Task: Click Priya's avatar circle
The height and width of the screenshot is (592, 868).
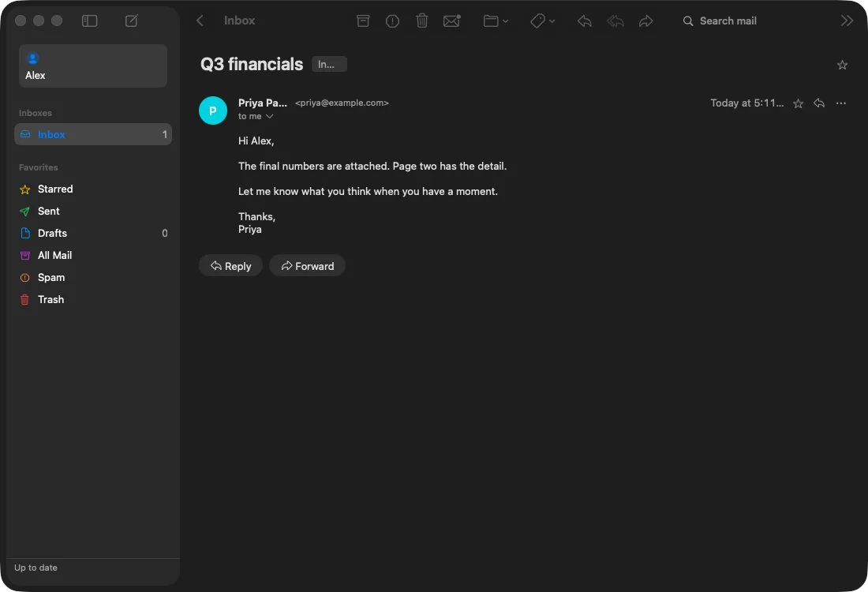Action: click(212, 111)
